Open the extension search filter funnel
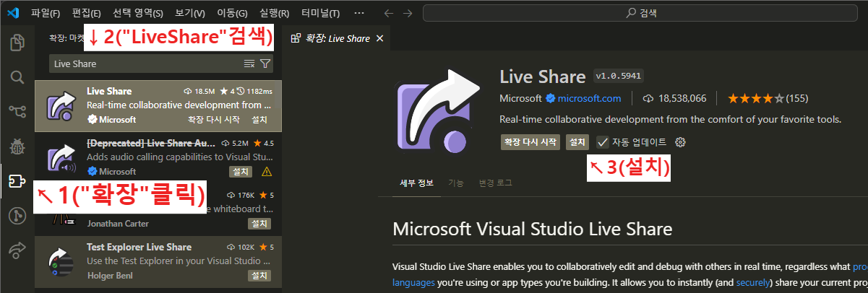The height and width of the screenshot is (293, 868). [265, 64]
